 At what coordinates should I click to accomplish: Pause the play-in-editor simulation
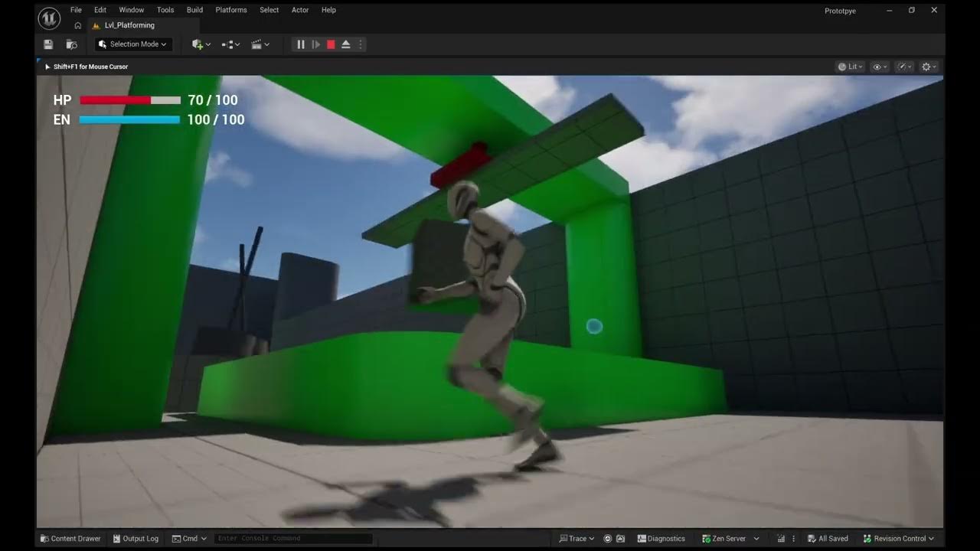coord(301,44)
